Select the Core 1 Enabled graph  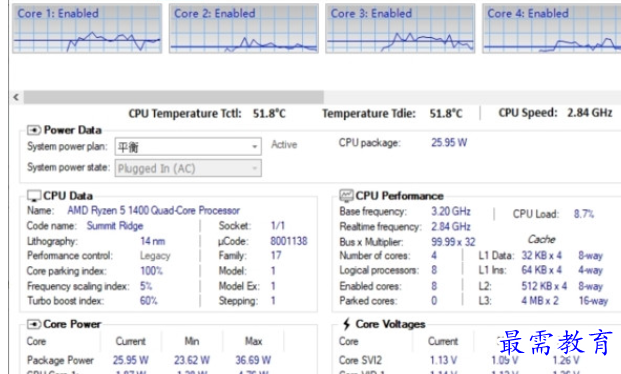click(87, 29)
